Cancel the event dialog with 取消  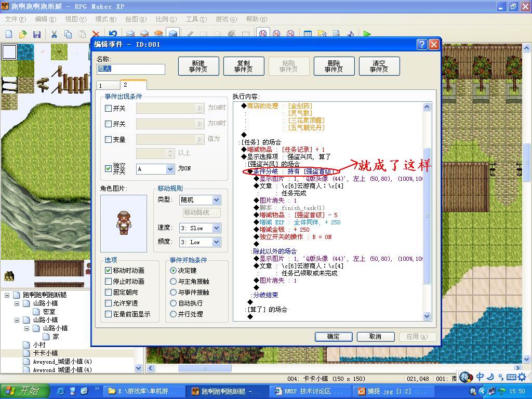[x=376, y=337]
